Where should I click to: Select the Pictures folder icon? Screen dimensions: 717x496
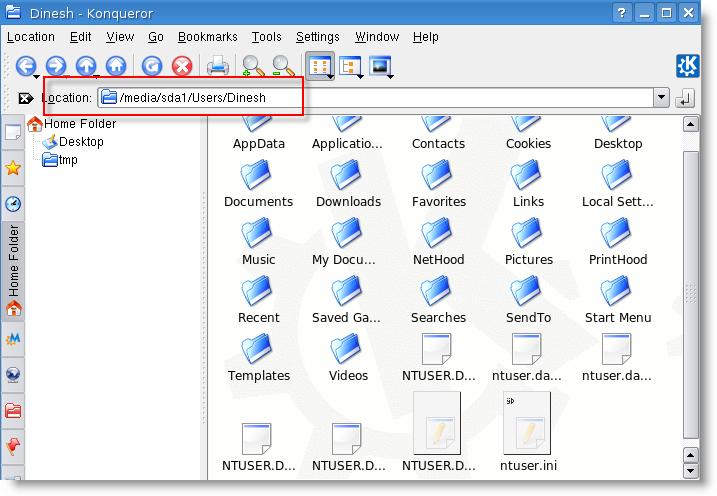527,233
